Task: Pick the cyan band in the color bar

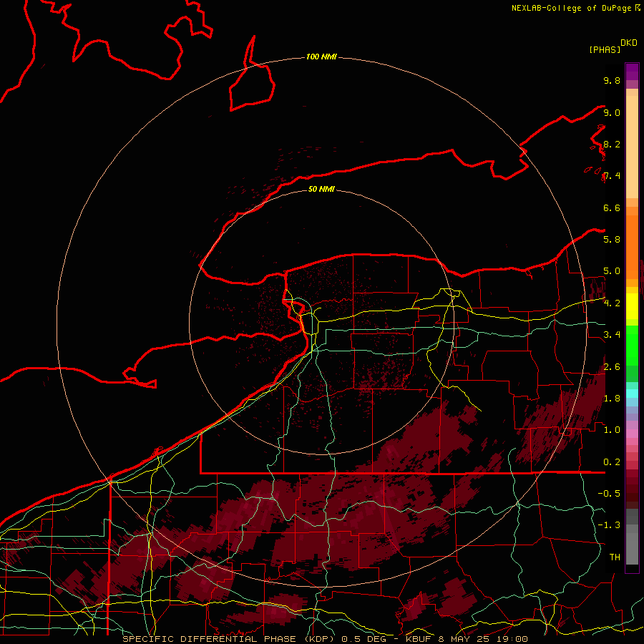Action: (632, 393)
